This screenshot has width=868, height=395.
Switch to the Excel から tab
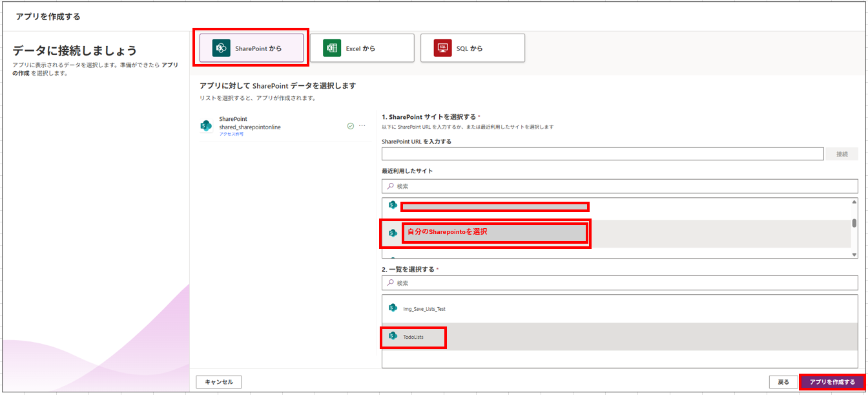click(x=362, y=48)
